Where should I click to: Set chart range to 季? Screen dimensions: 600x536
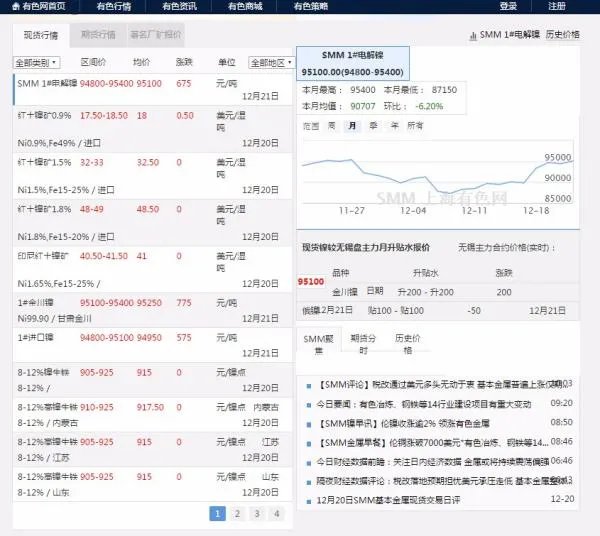click(373, 125)
